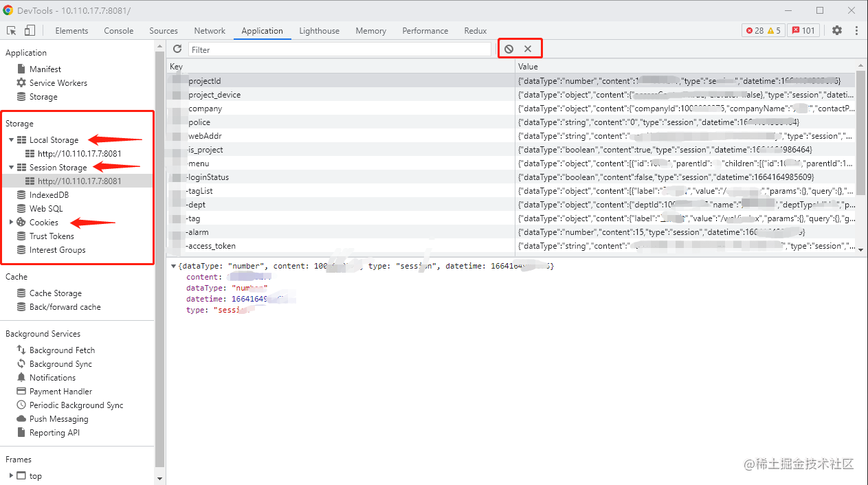This screenshot has height=485, width=868.
Task: Expand the Cookies tree node
Action: pos(11,223)
